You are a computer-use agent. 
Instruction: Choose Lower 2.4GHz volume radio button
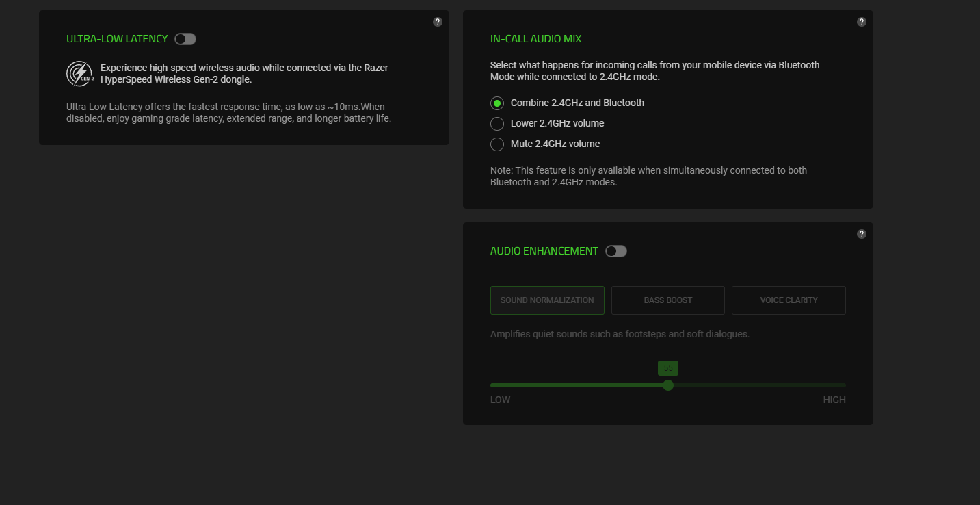(x=497, y=124)
